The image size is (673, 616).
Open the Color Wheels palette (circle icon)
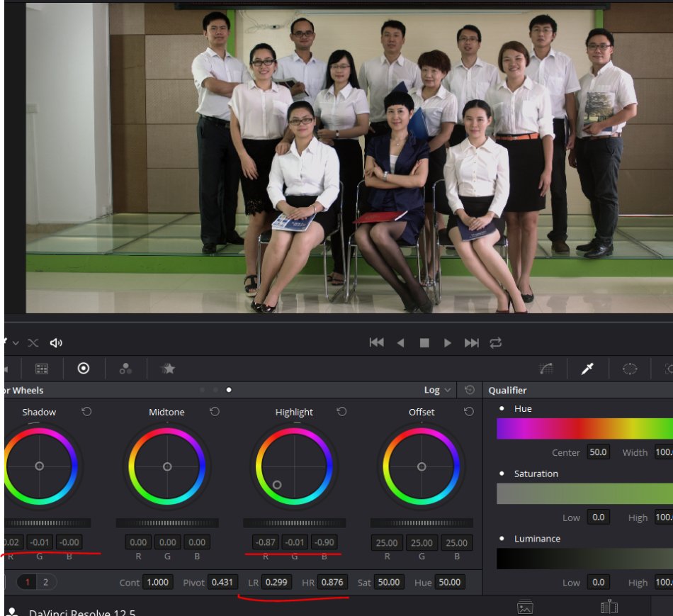point(84,368)
